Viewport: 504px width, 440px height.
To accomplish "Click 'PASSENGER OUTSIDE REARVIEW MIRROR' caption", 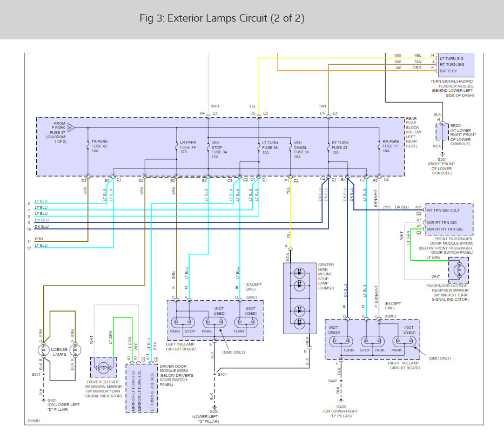I will point(447,293).
